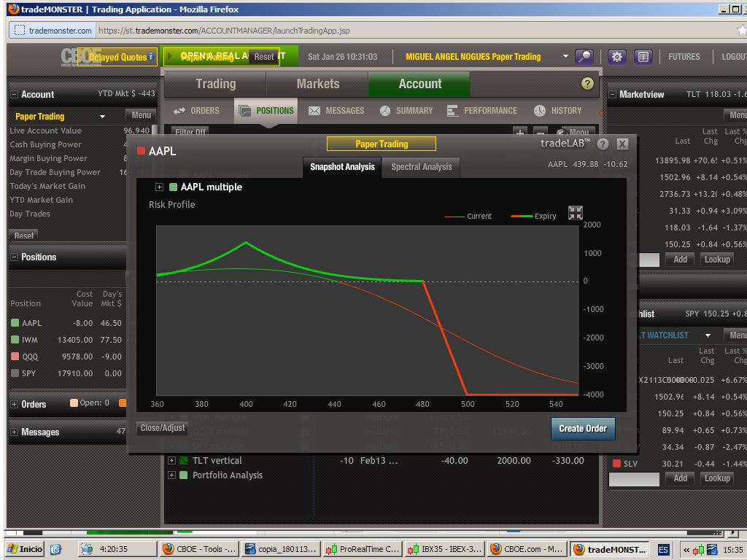Expand the risk profile chart to fullscreen
Screen dimensions: 747x560
point(576,213)
